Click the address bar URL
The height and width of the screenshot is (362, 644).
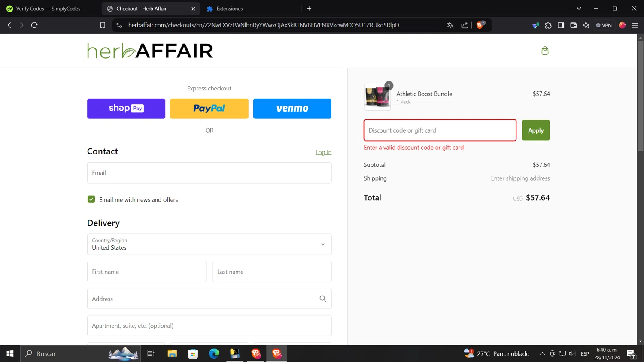264,25
